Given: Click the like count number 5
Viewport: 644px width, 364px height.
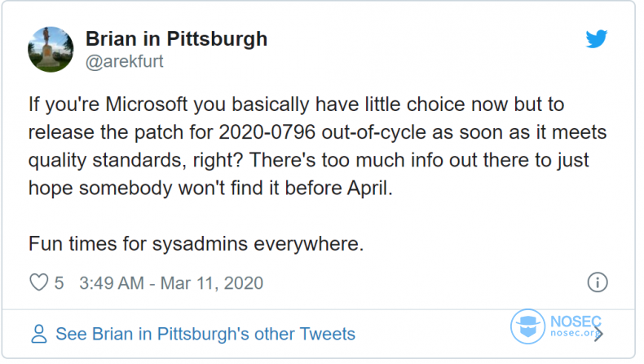Looking at the screenshot, I should (60, 283).
